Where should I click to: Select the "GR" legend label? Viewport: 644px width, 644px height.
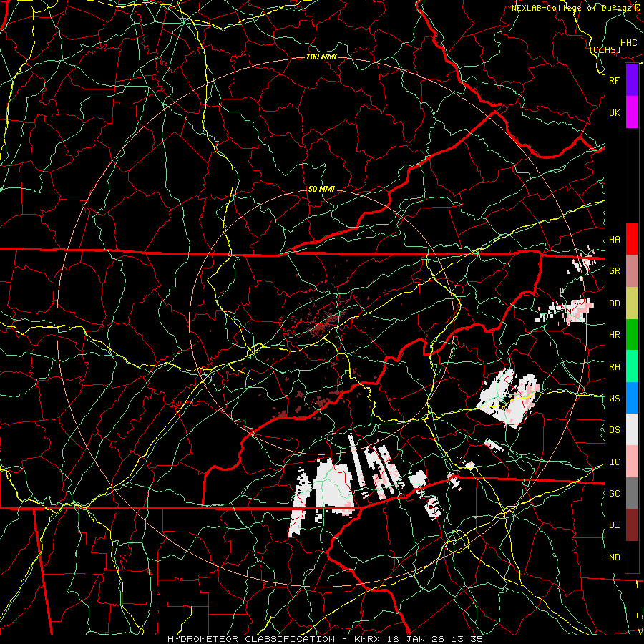614,271
